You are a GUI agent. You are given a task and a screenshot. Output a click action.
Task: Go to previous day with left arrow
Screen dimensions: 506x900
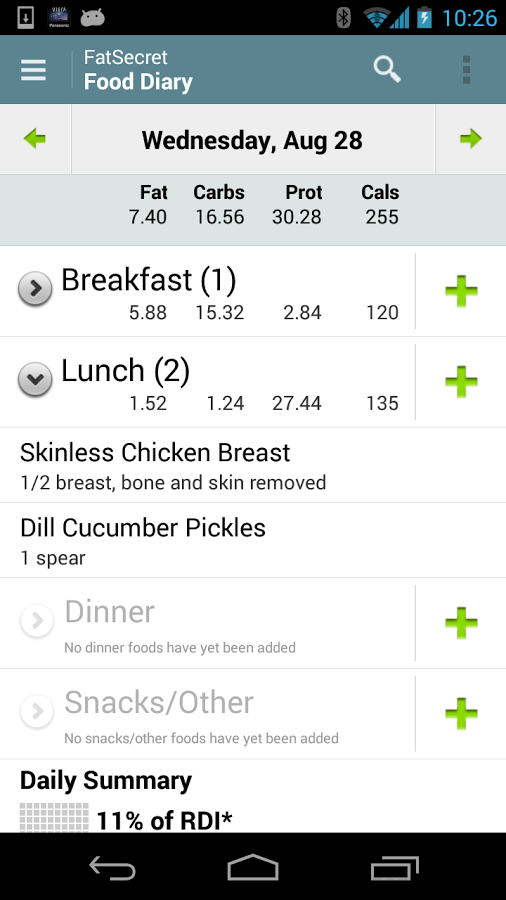35,139
